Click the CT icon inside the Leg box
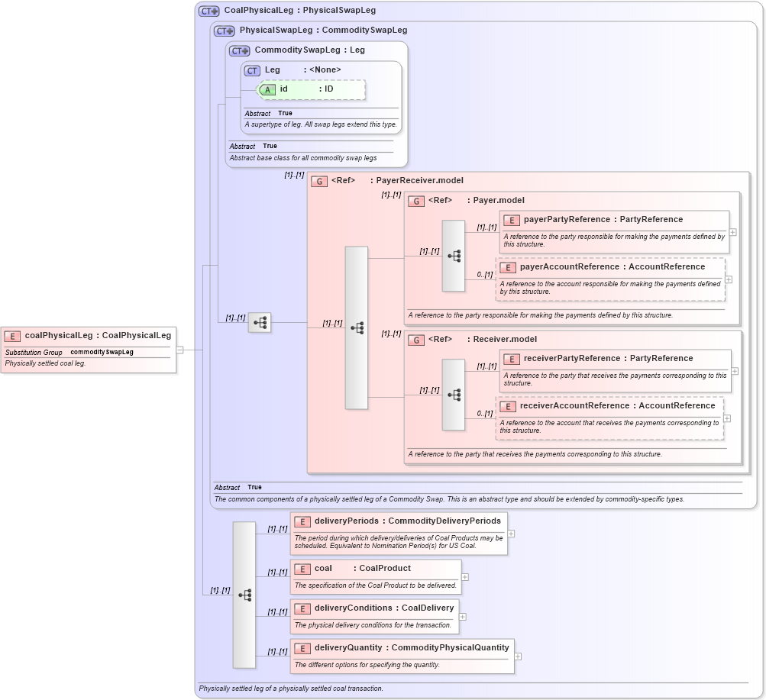Image resolution: width=766 pixels, height=700 pixels. click(x=252, y=69)
